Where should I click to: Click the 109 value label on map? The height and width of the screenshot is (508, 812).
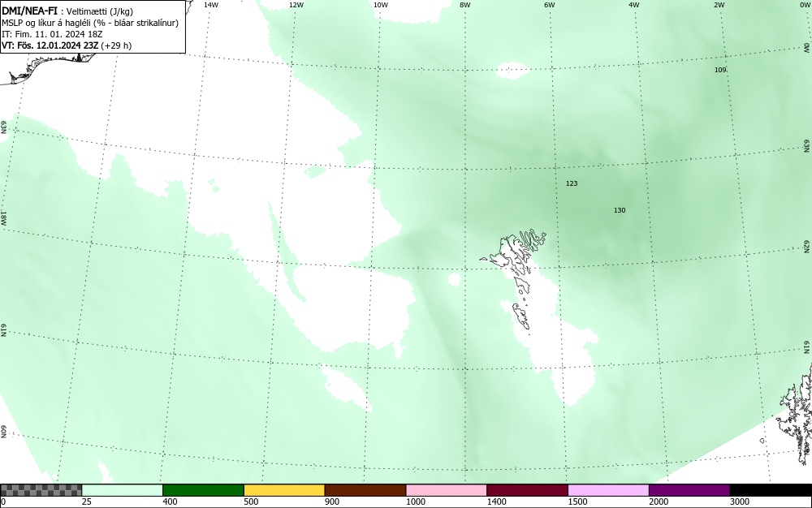[720, 70]
